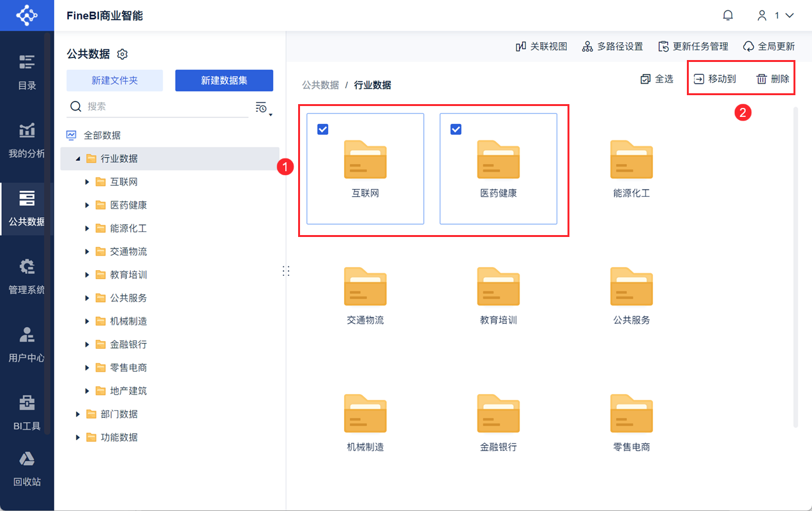Click 全选 to select all

[x=657, y=79]
